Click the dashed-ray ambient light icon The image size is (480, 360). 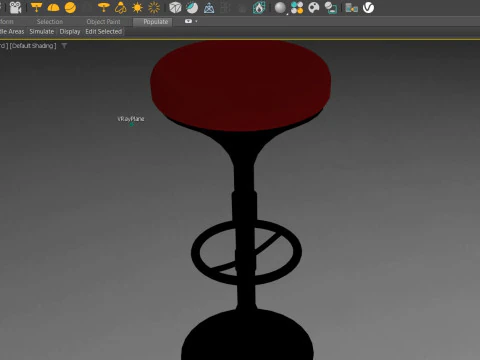(x=154, y=7)
